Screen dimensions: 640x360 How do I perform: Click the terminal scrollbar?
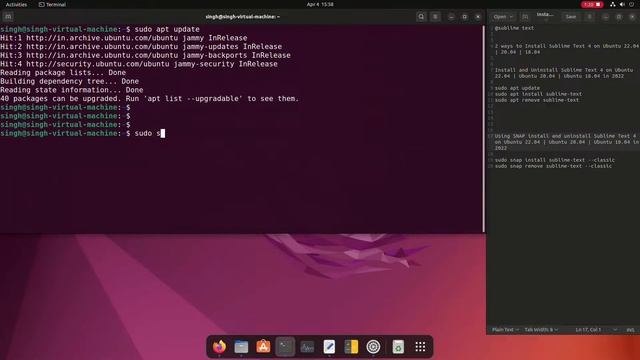click(x=484, y=129)
